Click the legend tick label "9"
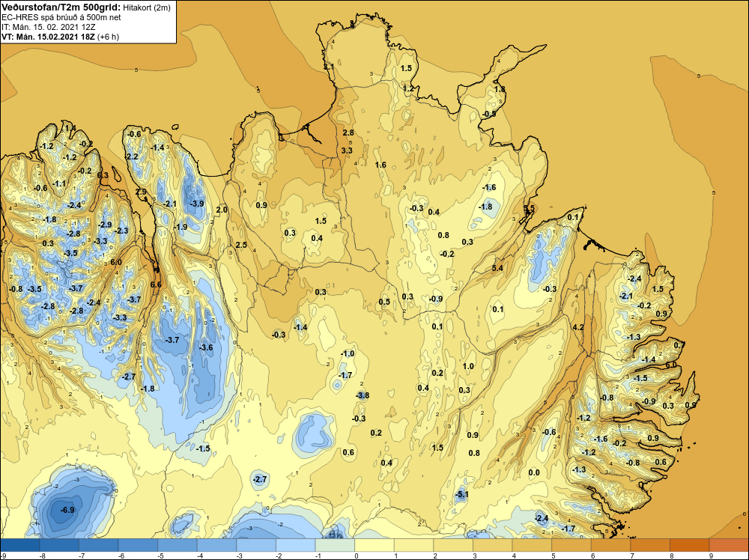The width and height of the screenshot is (749, 560). coord(711,556)
